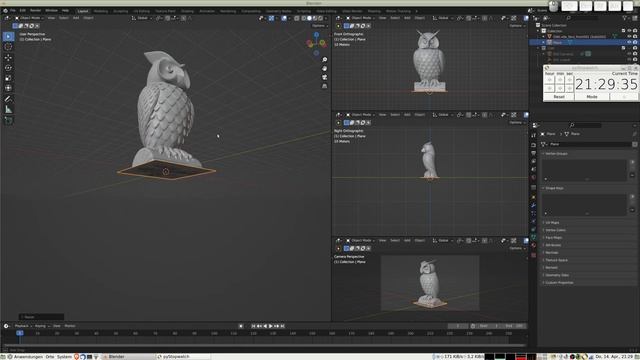Switch main viewport to solid shading
Screen dimensions: 640x360
click(309, 18)
